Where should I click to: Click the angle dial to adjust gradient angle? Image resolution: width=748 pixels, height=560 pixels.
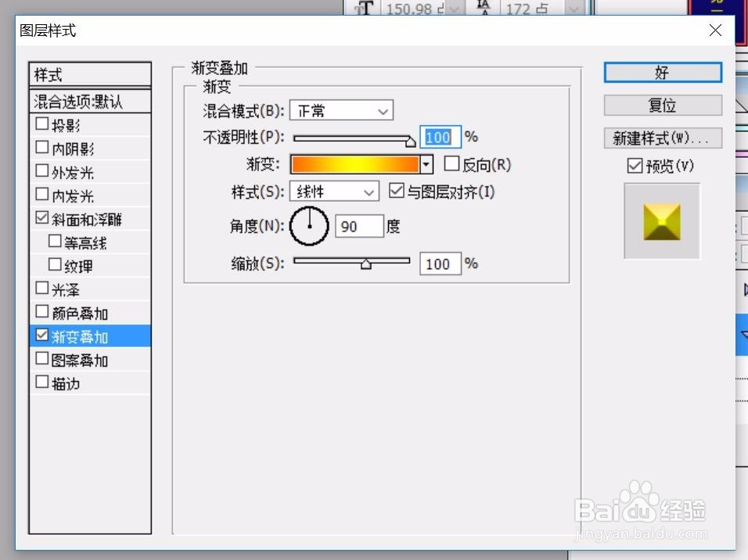[x=309, y=225]
